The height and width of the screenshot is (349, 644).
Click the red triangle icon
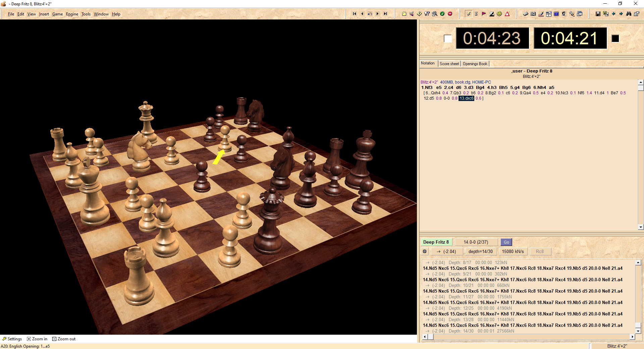507,14
